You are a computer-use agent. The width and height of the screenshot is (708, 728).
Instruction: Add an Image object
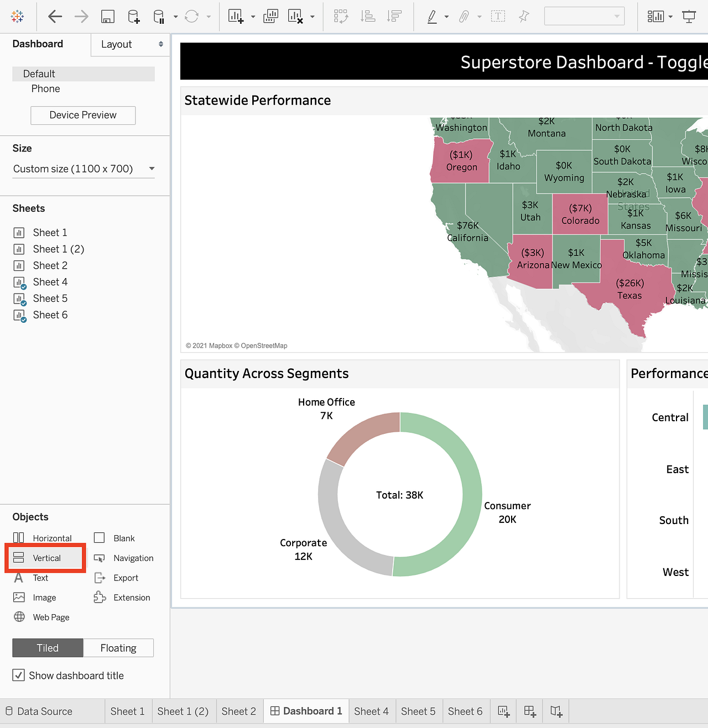pos(35,598)
